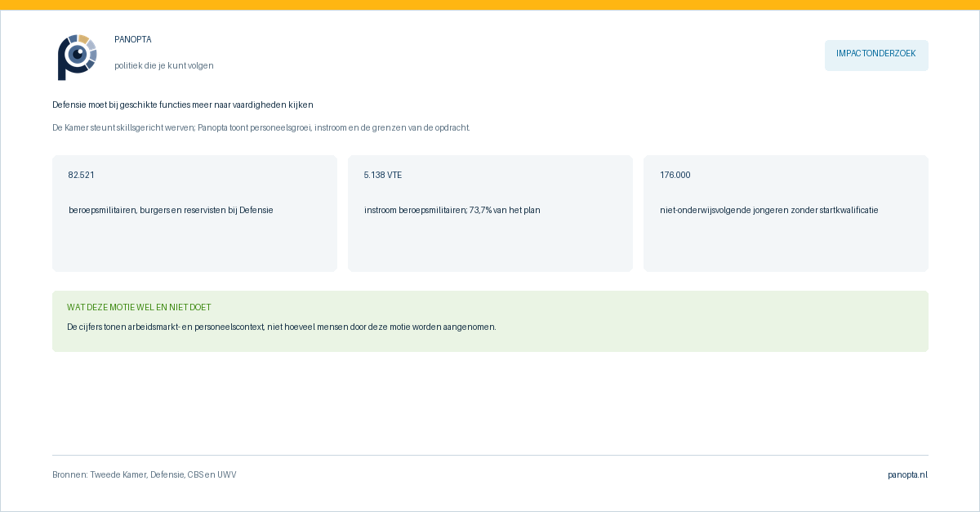Open the panopta.nl footer link
This screenshot has height=512, width=980.
[x=908, y=474]
